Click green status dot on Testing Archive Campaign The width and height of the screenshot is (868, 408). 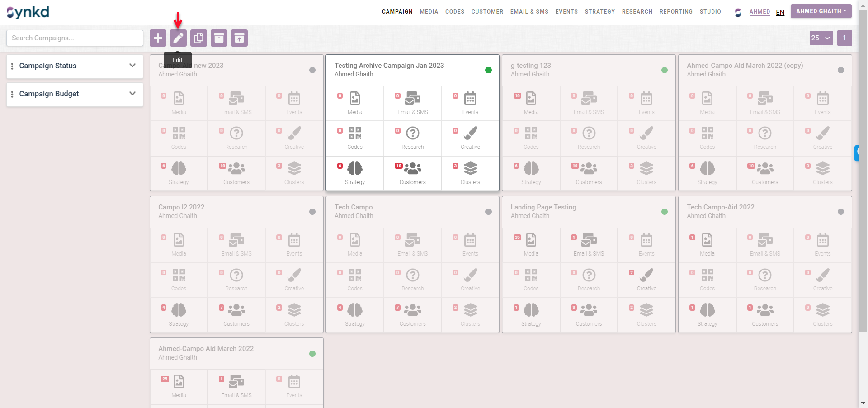(488, 70)
